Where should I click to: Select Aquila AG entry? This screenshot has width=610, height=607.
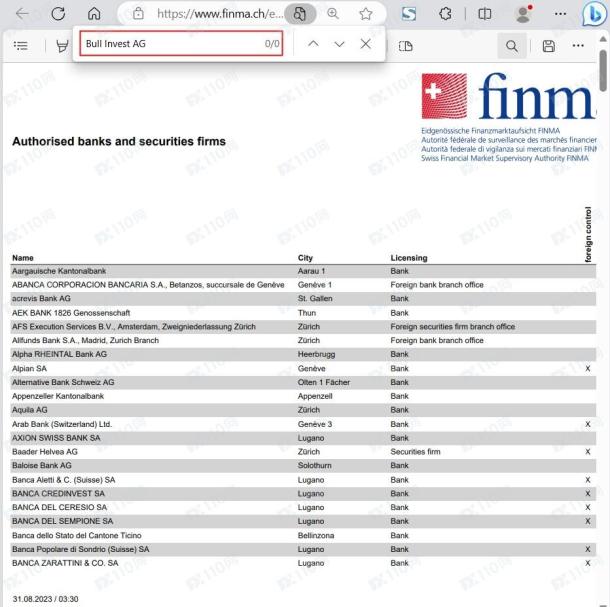point(30,410)
